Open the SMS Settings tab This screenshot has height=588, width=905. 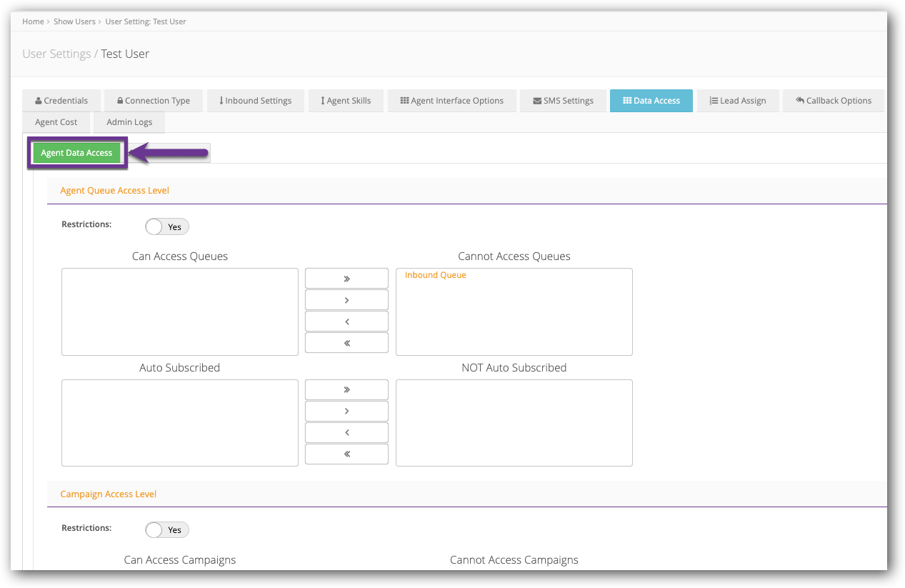click(x=563, y=101)
